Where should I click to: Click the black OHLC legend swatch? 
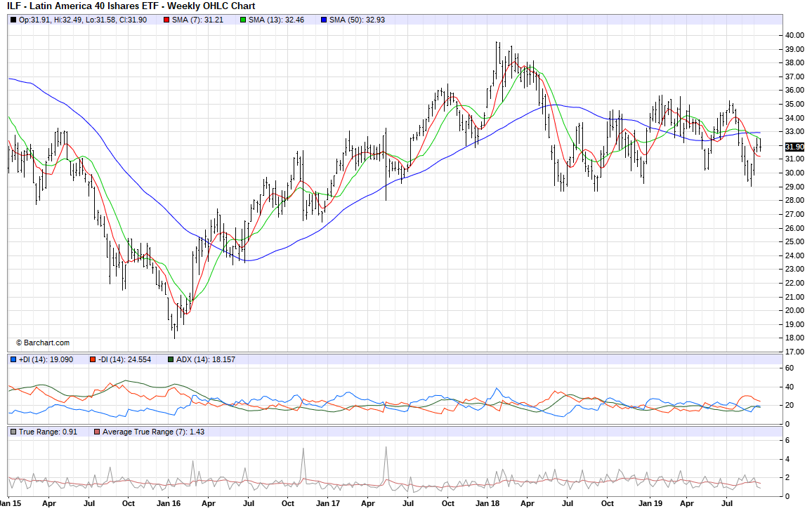click(x=13, y=20)
